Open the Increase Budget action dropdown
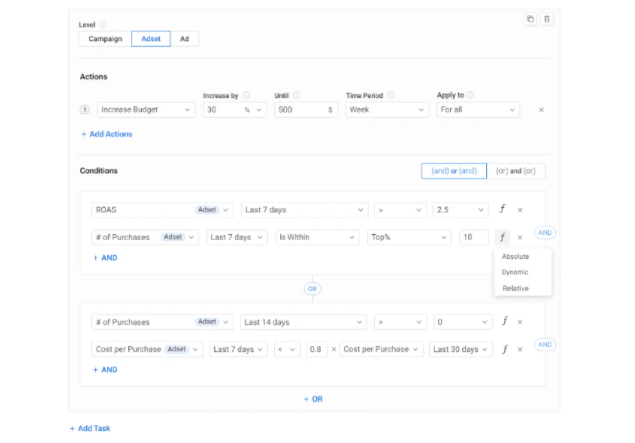Screen dimensions: 635x443 146,110
